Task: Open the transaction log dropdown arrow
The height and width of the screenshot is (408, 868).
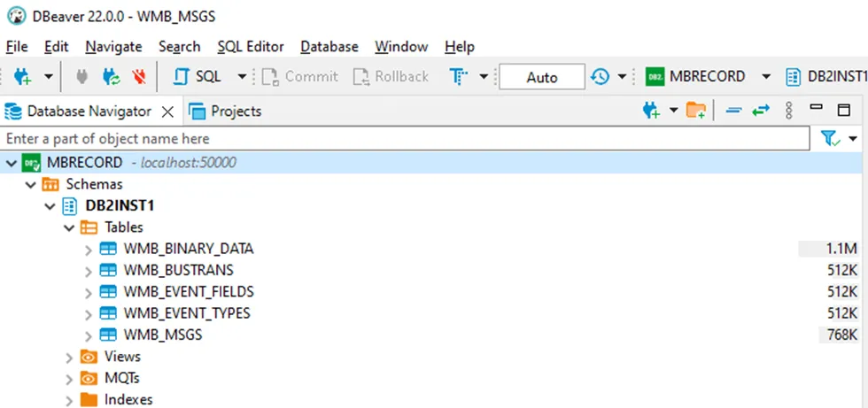Action: 622,76
